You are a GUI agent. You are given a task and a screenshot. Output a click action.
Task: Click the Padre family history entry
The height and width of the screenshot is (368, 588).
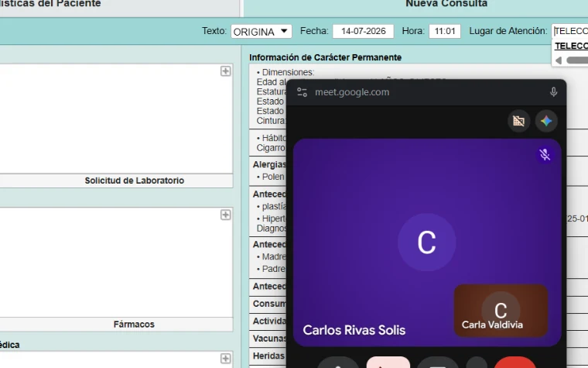coord(271,269)
